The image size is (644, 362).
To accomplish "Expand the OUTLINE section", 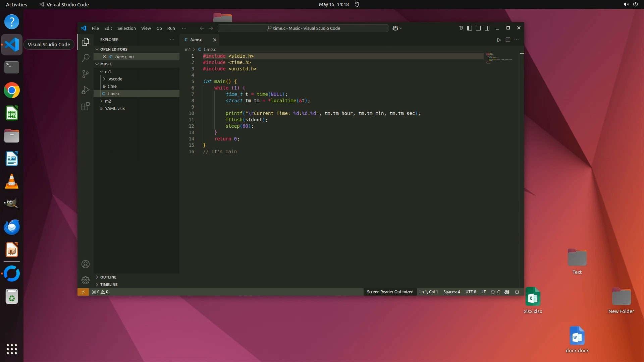I will 108,277.
